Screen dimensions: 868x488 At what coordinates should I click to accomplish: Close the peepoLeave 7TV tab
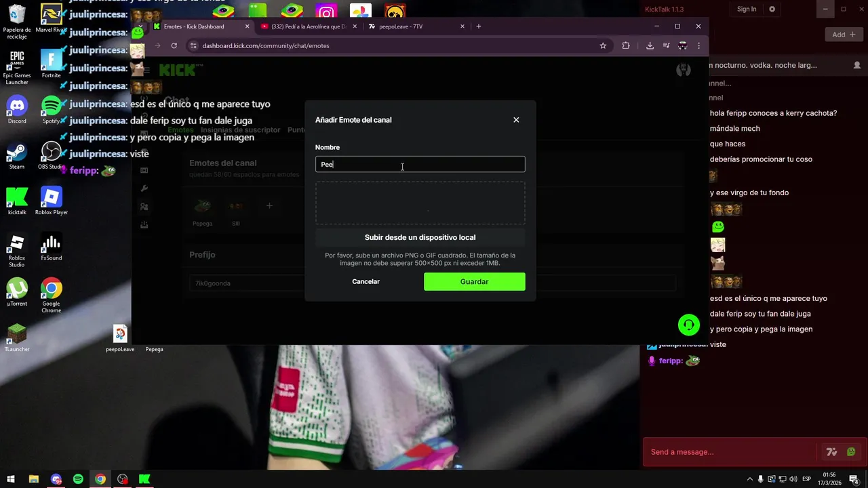[462, 26]
